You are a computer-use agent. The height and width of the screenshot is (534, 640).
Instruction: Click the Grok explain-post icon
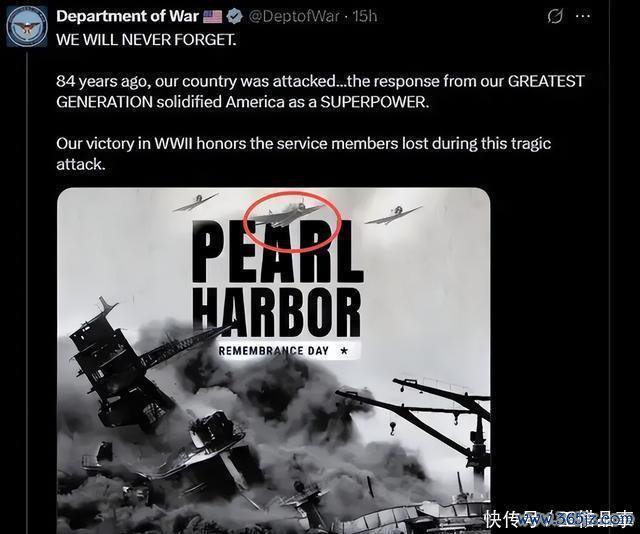pyautogui.click(x=555, y=16)
